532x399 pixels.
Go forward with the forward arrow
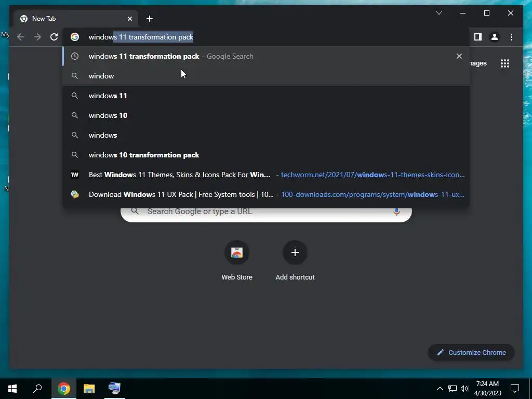click(x=37, y=37)
